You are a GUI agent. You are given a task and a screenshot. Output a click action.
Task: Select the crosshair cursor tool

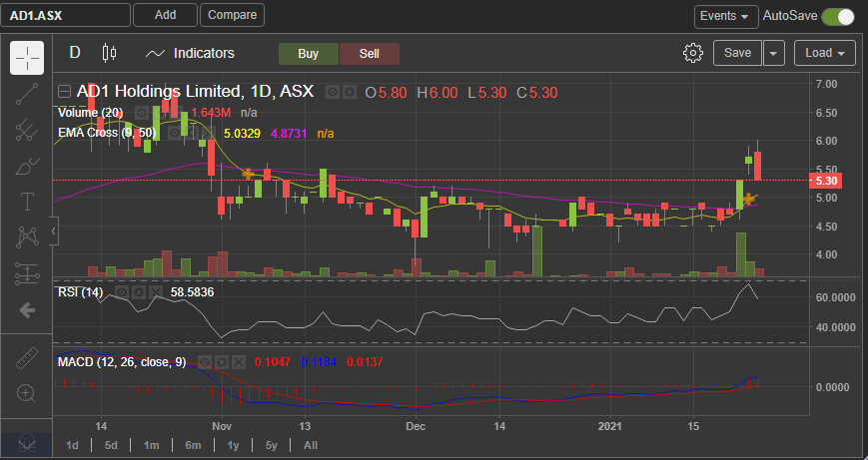tap(27, 58)
